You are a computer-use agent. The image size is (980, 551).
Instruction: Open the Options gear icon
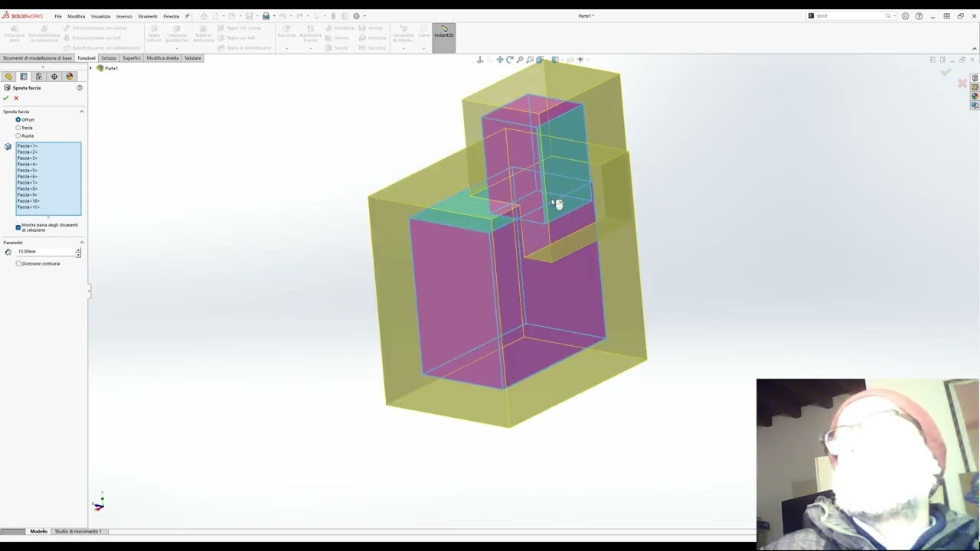click(356, 16)
